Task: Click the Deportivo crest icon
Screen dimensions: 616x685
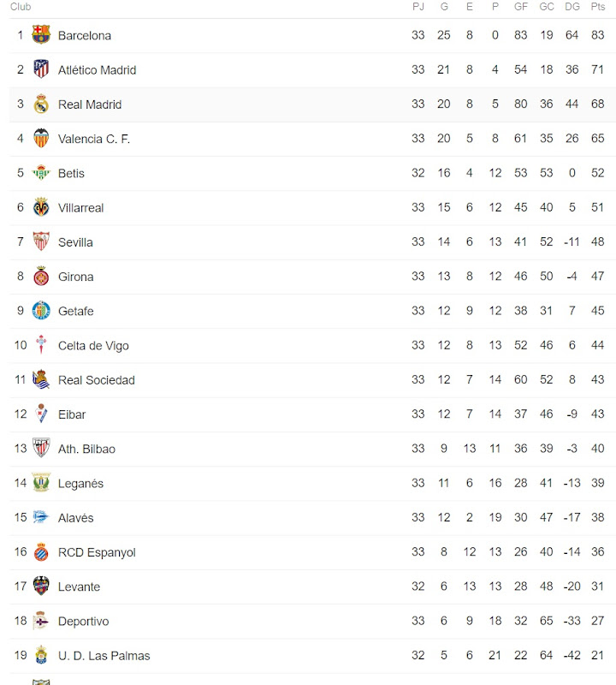Action: (x=41, y=621)
